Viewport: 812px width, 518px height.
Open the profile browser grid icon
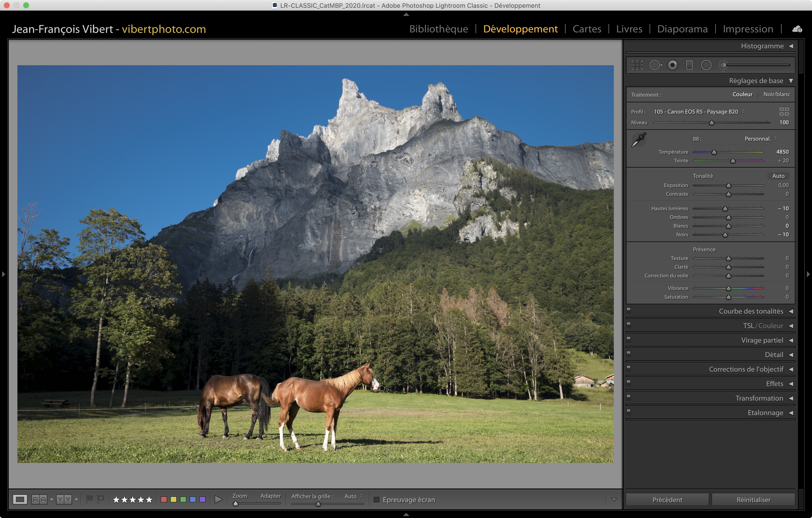coord(784,112)
